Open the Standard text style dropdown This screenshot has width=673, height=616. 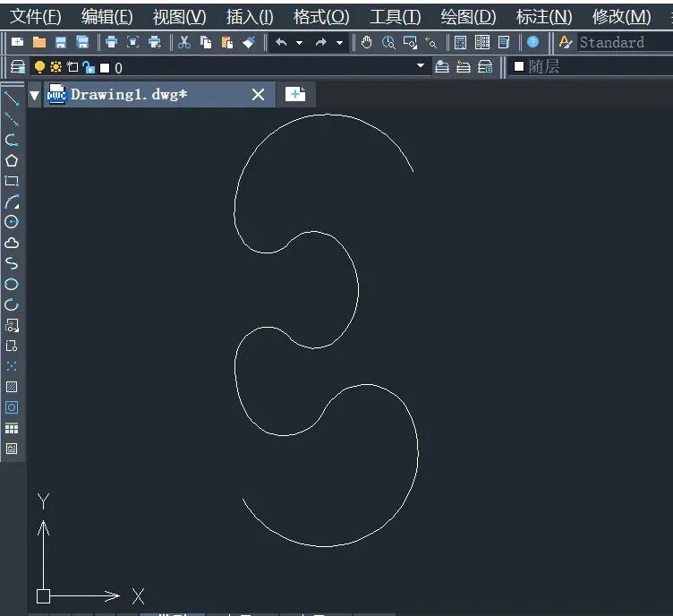click(x=625, y=42)
